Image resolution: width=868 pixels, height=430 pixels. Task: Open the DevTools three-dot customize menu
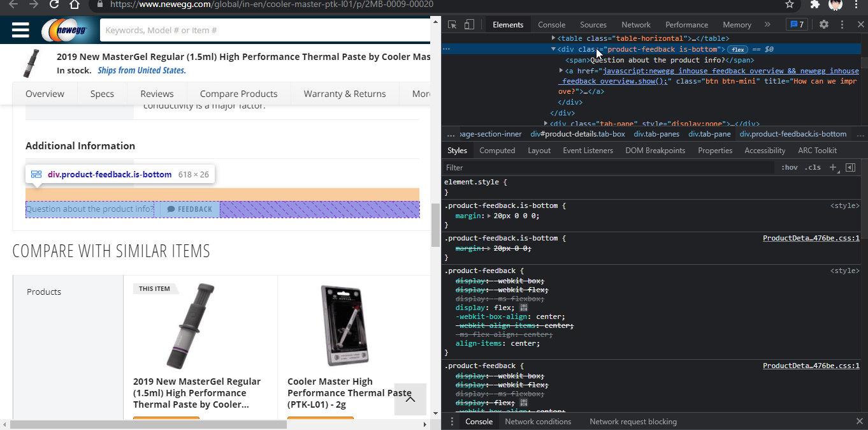coord(842,24)
